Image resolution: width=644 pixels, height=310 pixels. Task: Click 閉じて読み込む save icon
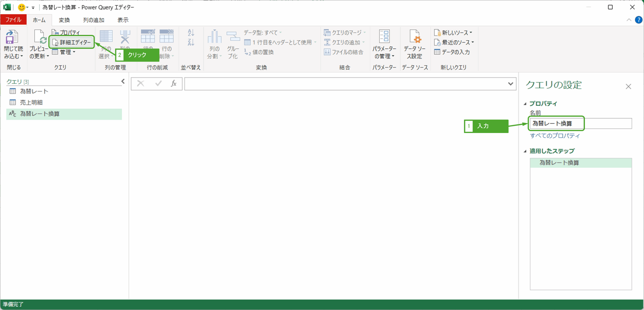coord(12,37)
